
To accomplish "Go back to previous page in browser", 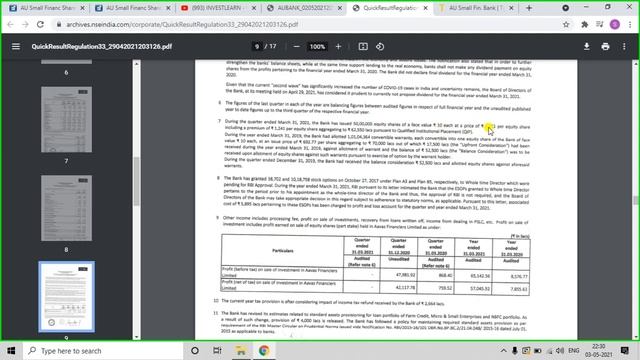I will tap(11, 24).
